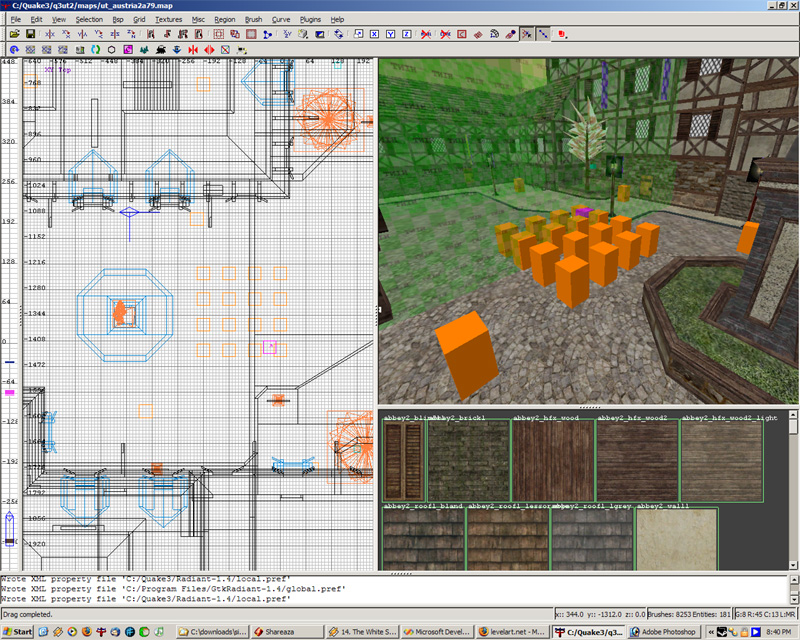Flip selection along X axis
Viewport: 800px width, 640px height.
coord(50,34)
